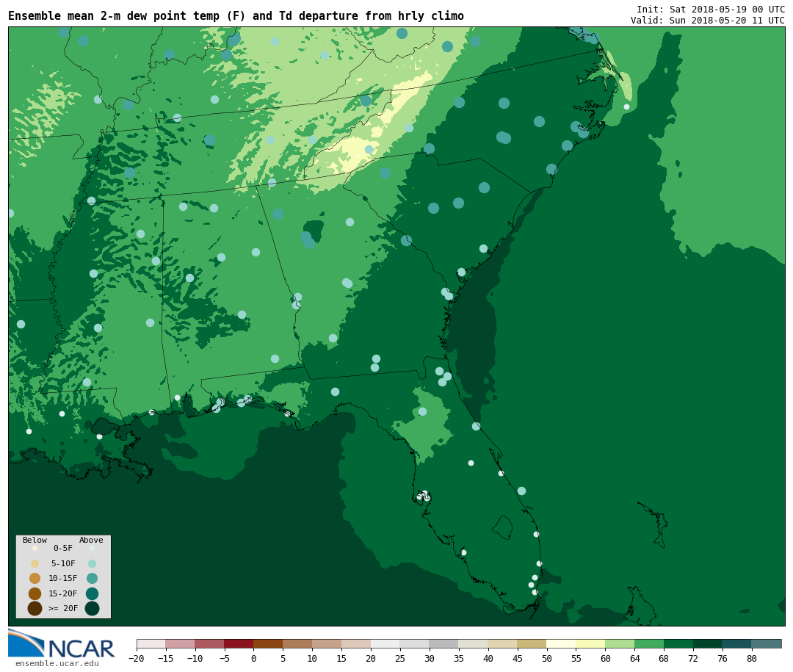
Task: Click the Below 5-10F tan legend circle
Action: 35,563
